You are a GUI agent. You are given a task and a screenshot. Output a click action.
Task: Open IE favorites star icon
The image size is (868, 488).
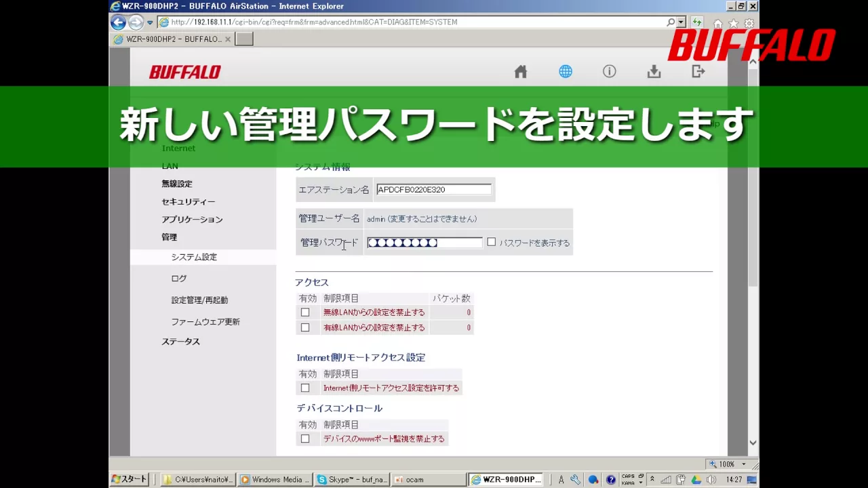[x=733, y=24]
